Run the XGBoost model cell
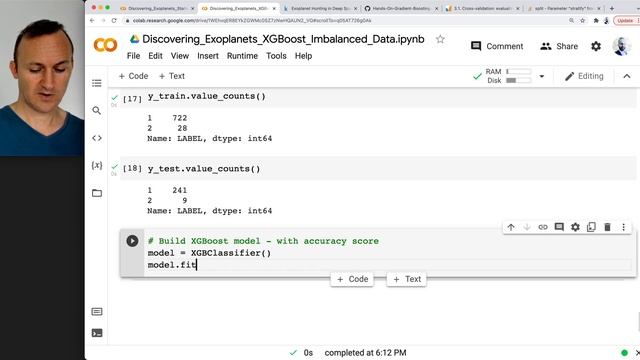640x360 pixels. [x=132, y=241]
